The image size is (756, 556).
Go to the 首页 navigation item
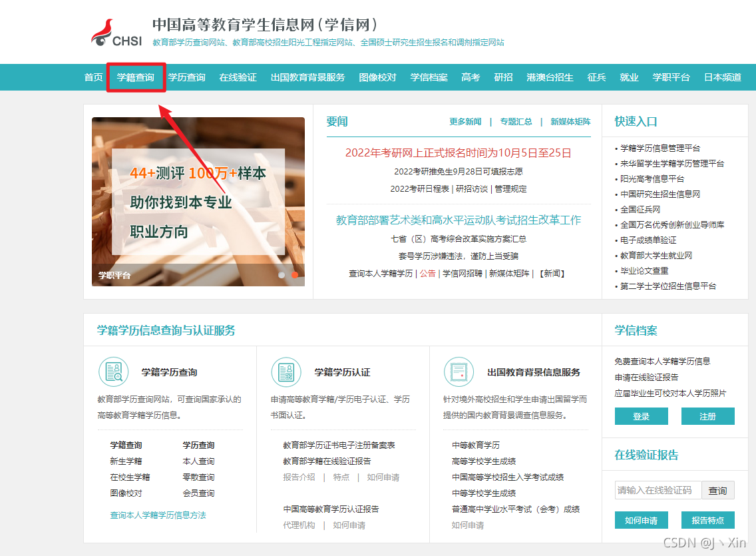[93, 77]
